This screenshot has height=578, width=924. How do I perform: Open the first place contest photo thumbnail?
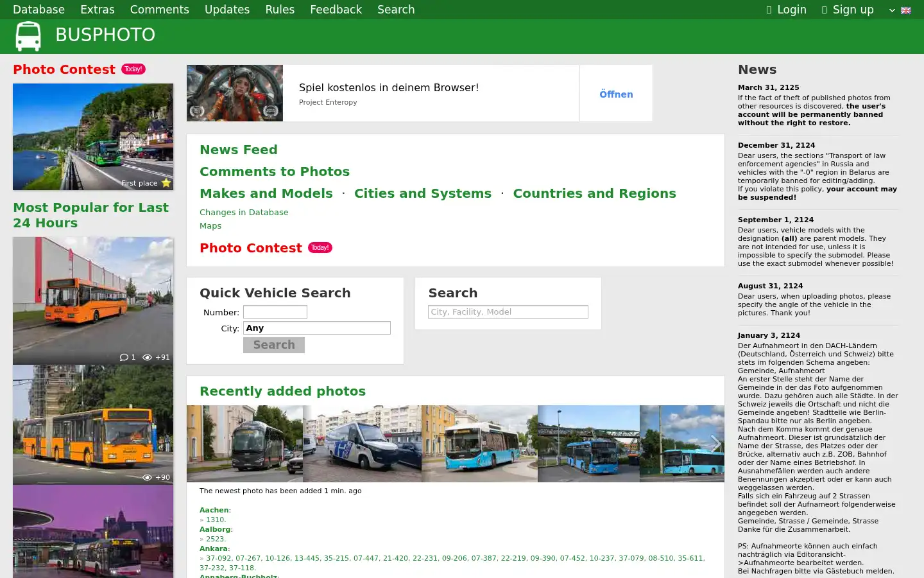pos(93,137)
